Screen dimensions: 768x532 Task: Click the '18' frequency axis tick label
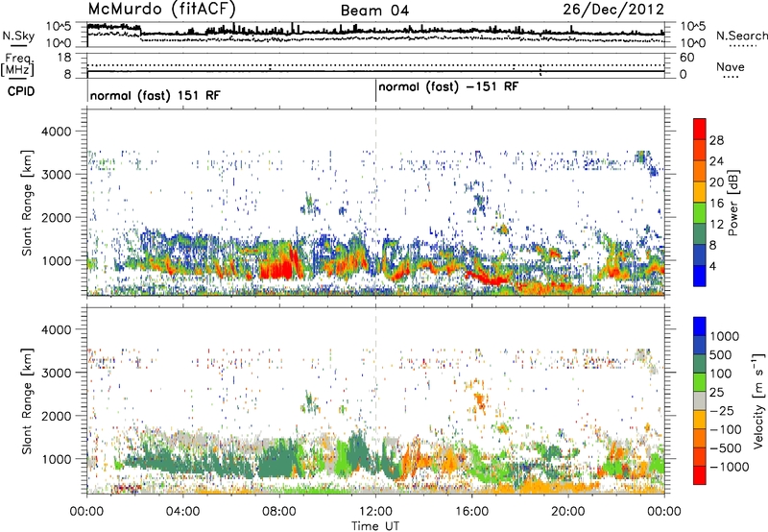click(64, 58)
